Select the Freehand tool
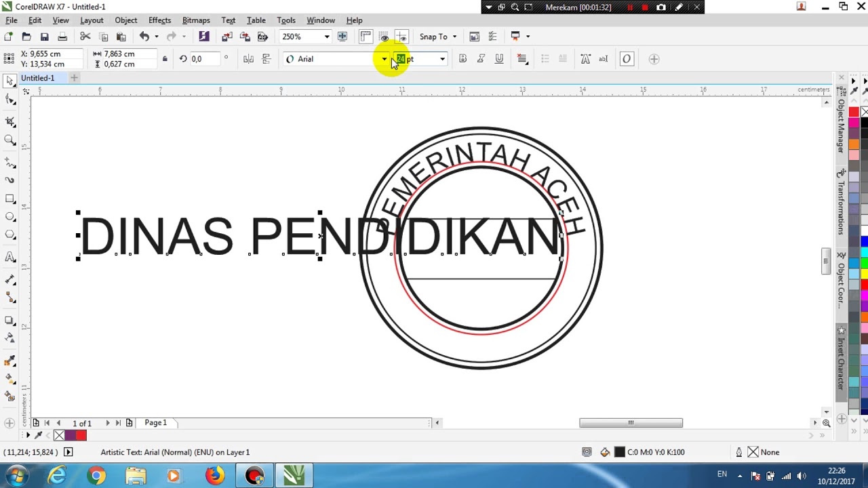 point(10,163)
